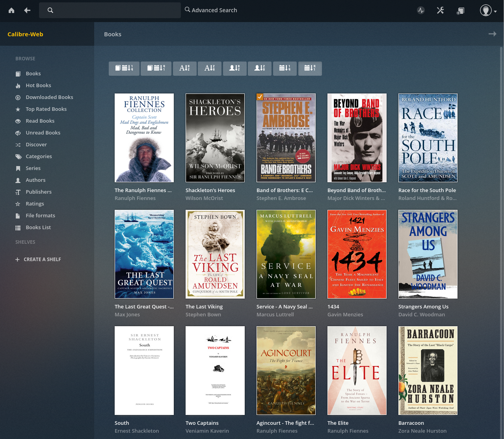Open Race for the South Pole cover

pyautogui.click(x=428, y=138)
